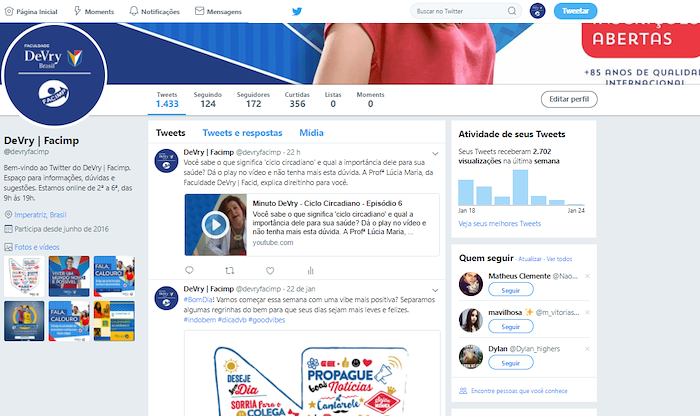
Task: Dismiss Dylan suggestion
Action: pyautogui.click(x=588, y=349)
